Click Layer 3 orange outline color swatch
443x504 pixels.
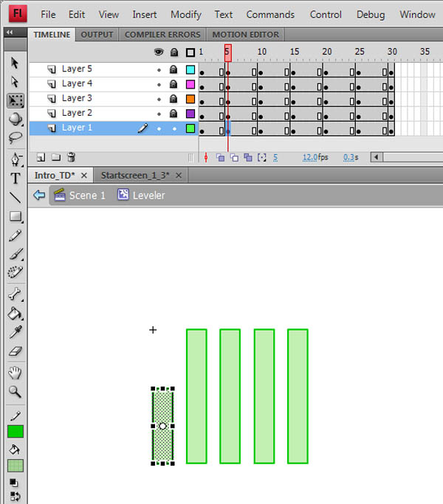(x=190, y=99)
